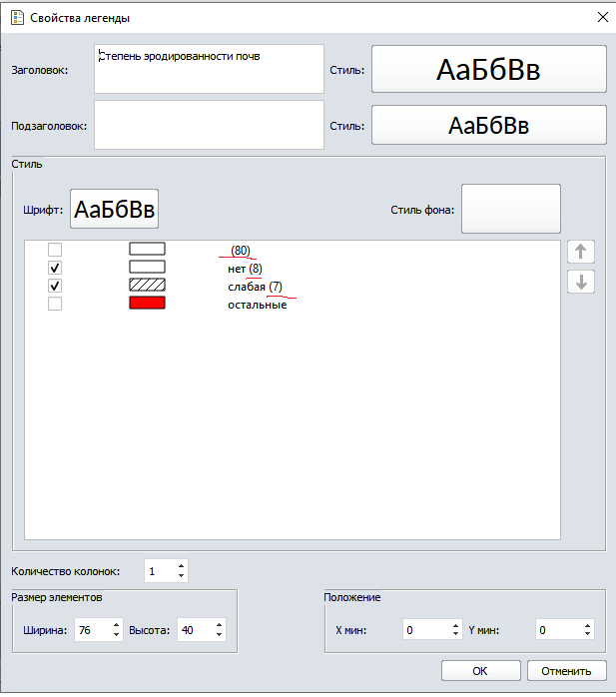This screenshot has height=697, width=616.
Task: Open the subtitle style АаБбВв preview
Action: pos(488,126)
